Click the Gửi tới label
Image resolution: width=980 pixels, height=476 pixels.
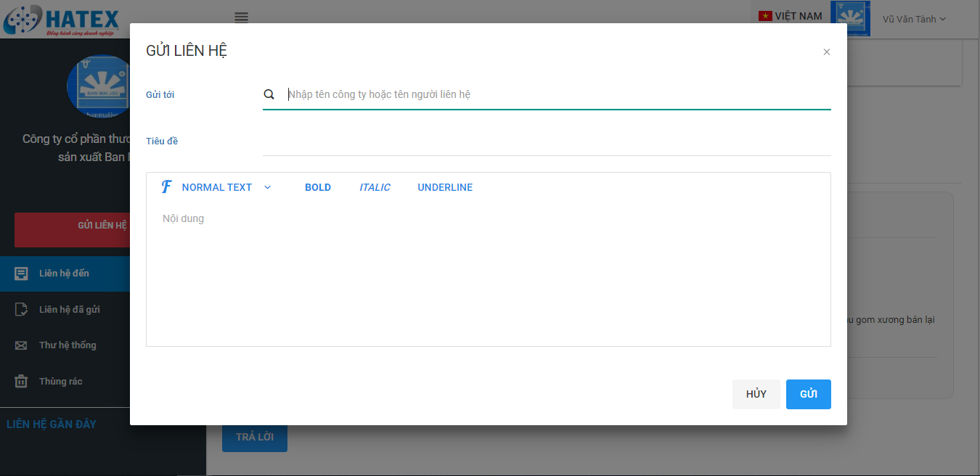coord(160,95)
